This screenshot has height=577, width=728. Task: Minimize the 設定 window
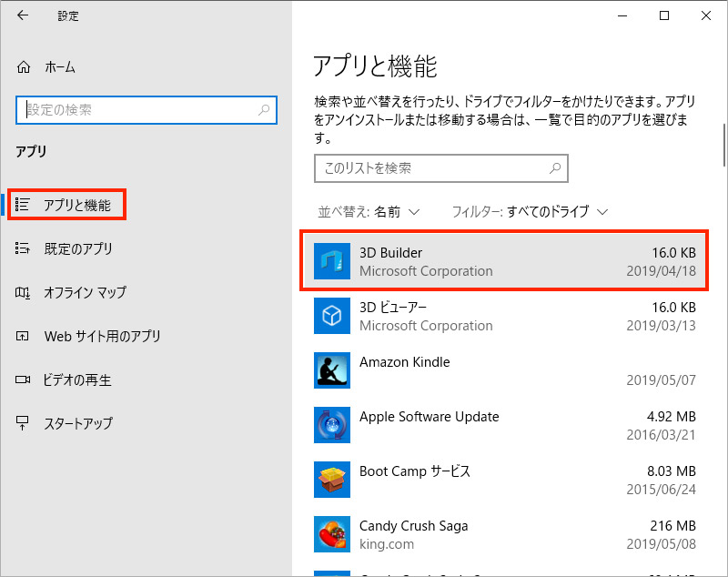pyautogui.click(x=622, y=15)
